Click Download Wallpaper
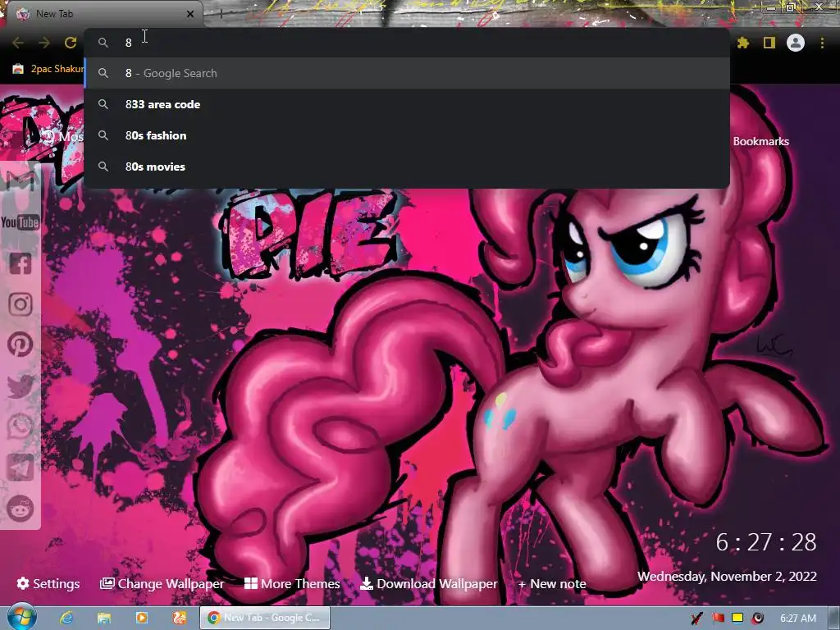 (x=429, y=583)
